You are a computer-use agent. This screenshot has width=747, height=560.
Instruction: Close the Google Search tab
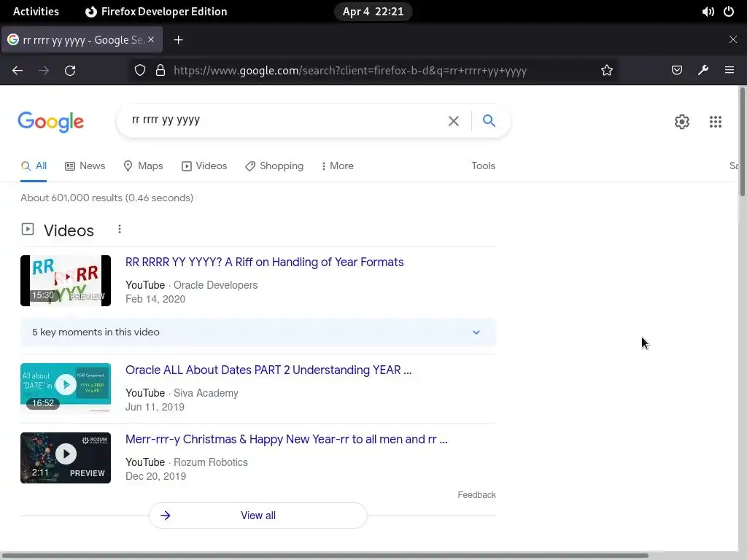point(151,39)
